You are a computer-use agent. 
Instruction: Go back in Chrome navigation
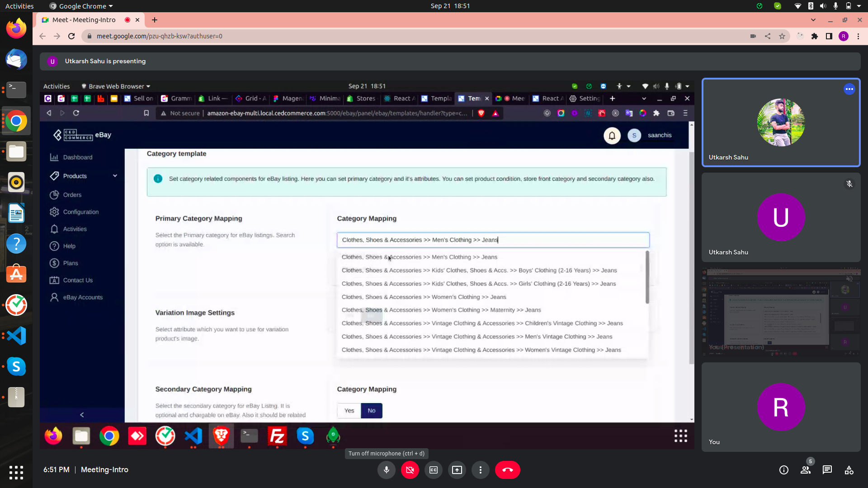click(x=42, y=36)
